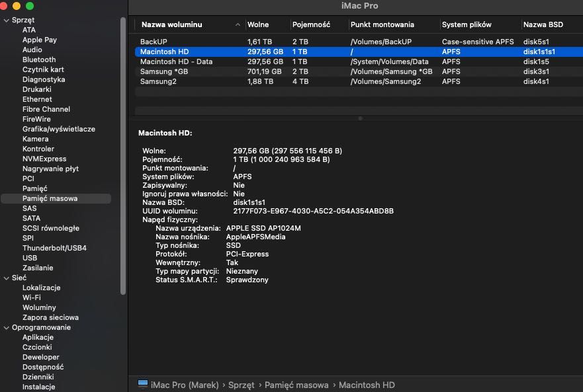Open Grafika/wyświetlacze category
583x392 pixels.
tap(59, 129)
